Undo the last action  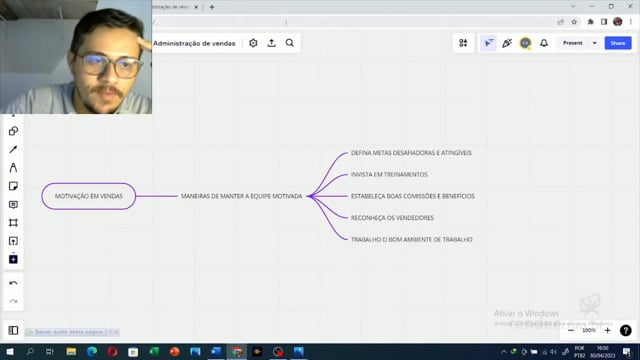click(x=13, y=283)
